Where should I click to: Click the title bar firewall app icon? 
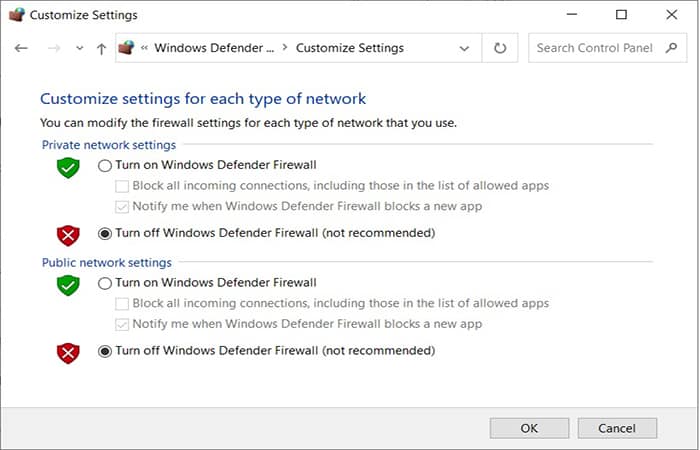click(17, 14)
